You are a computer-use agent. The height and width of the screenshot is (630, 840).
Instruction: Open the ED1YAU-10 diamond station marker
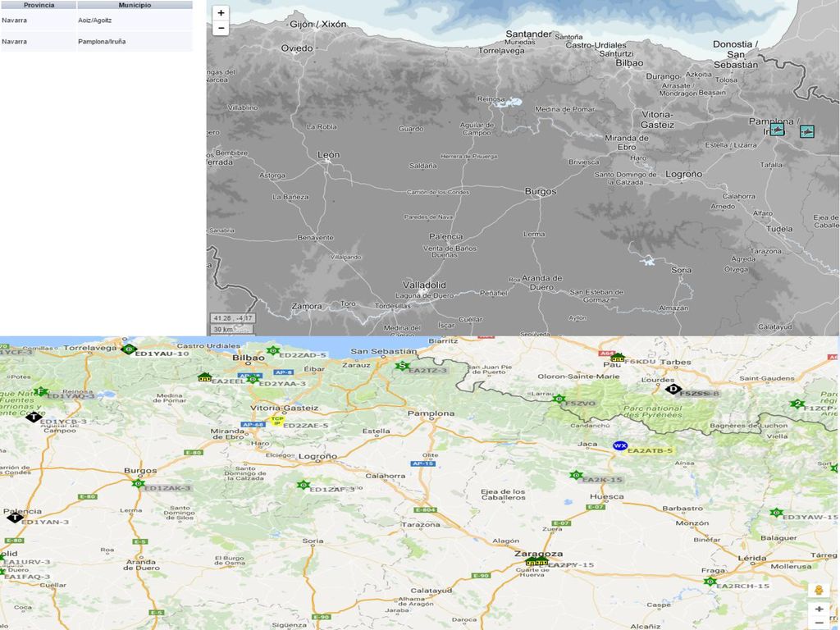coord(129,349)
